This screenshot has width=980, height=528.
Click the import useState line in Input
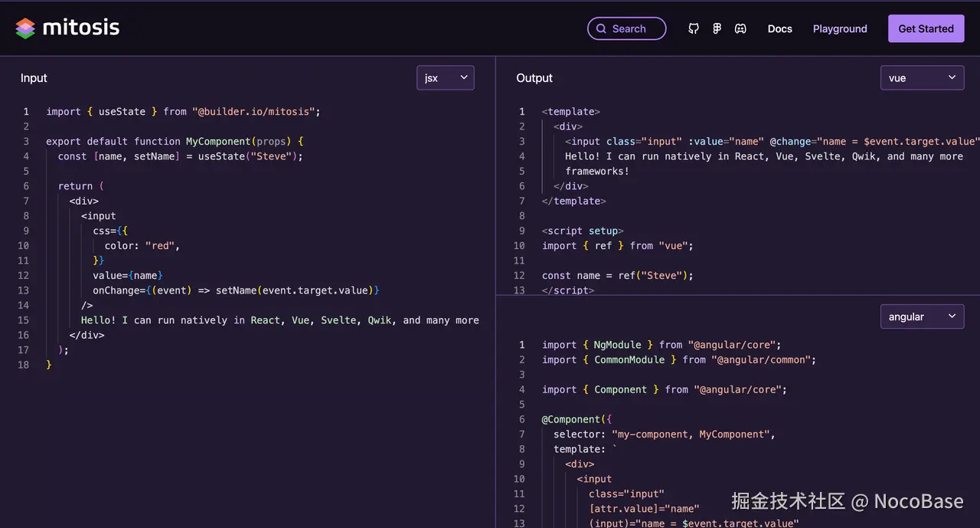[183, 112]
